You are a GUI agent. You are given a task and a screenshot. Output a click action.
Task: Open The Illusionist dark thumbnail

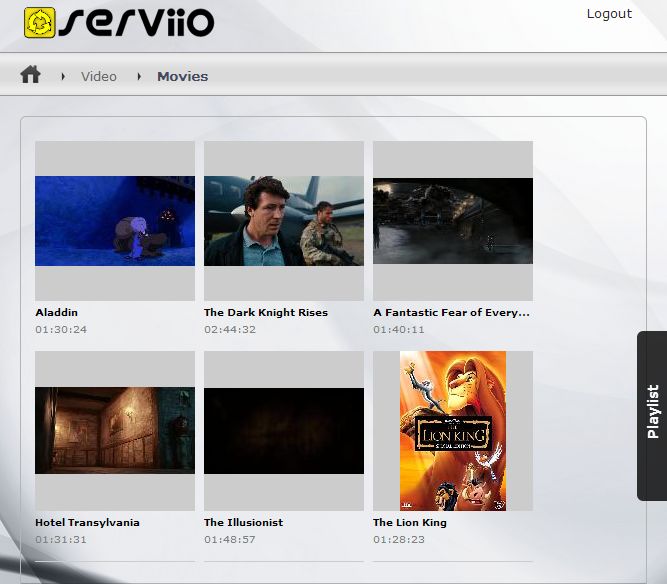tap(284, 431)
